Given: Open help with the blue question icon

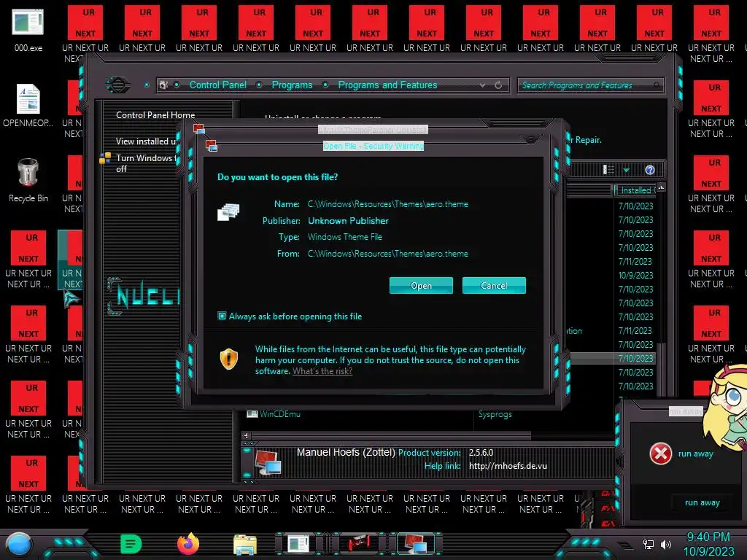Looking at the screenshot, I should [x=650, y=170].
